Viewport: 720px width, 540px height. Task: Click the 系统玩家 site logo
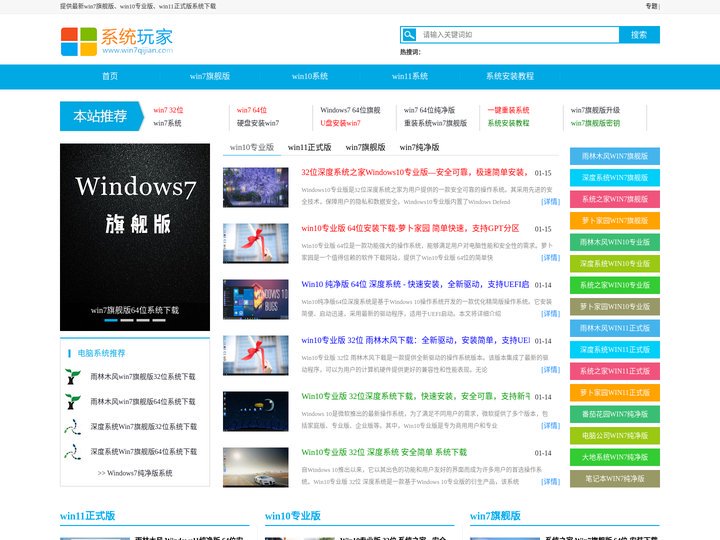pyautogui.click(x=117, y=41)
